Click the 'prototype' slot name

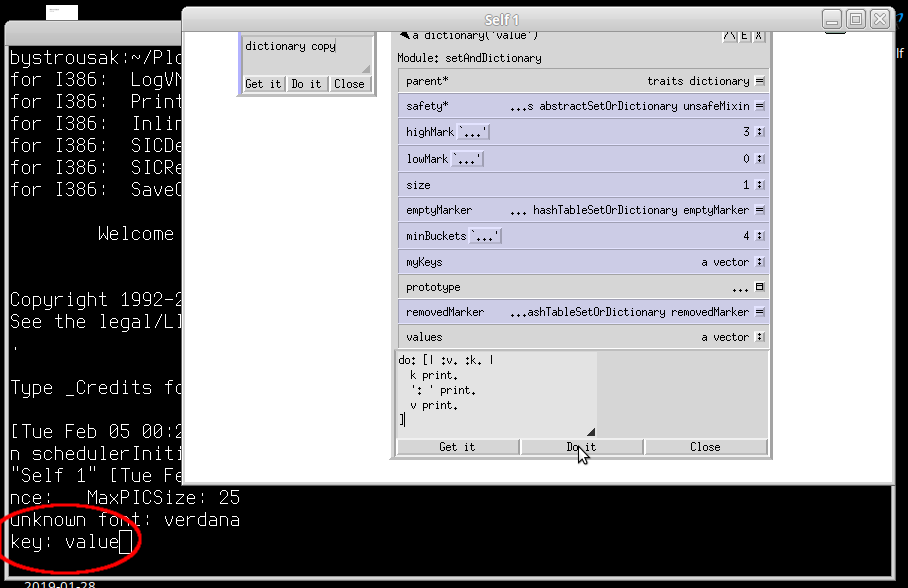pos(433,287)
